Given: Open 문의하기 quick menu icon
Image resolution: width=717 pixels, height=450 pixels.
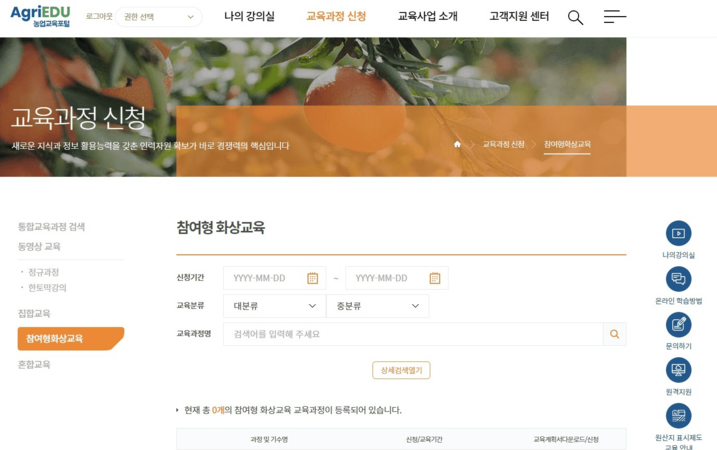Looking at the screenshot, I should 678,325.
